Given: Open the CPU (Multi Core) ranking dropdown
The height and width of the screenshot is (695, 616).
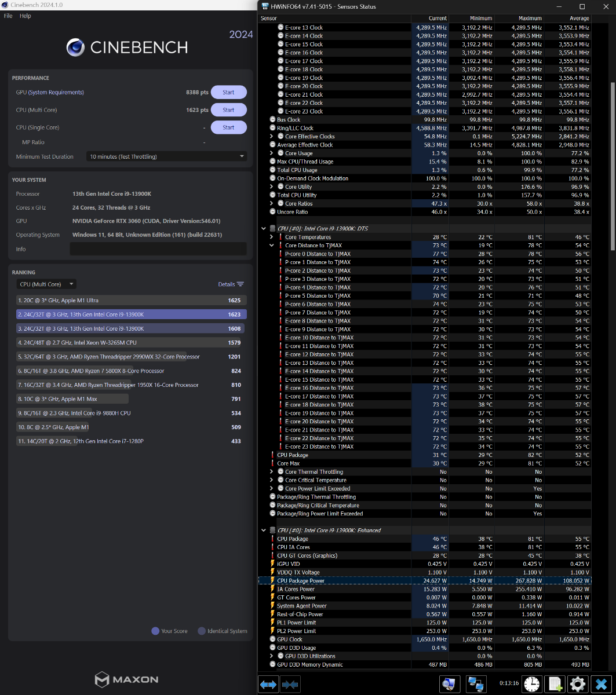Looking at the screenshot, I should [46, 284].
